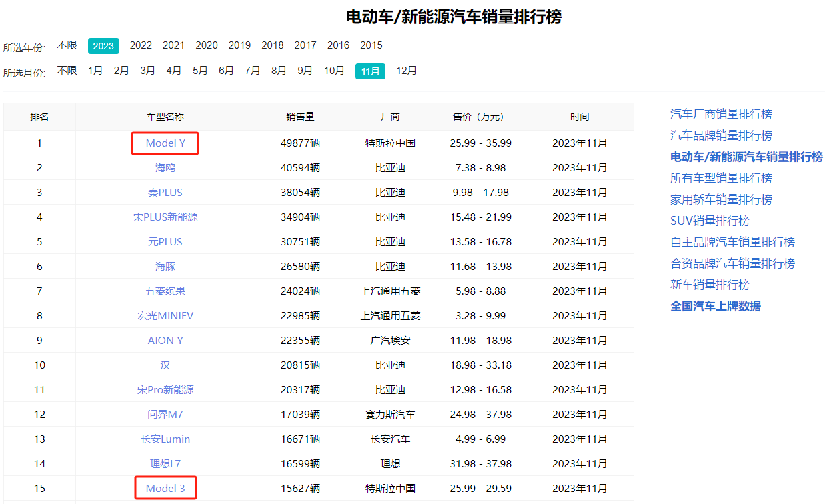Viewport: 825px width, 504px height.
Task: View the 自主品牌汽车销量排行榜 ranking
Action: point(732,242)
